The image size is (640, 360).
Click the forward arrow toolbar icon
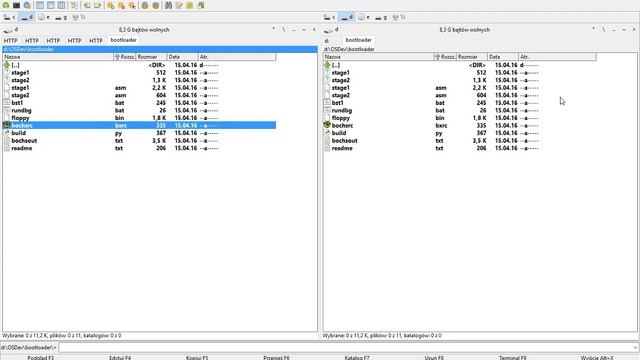click(x=98, y=5)
